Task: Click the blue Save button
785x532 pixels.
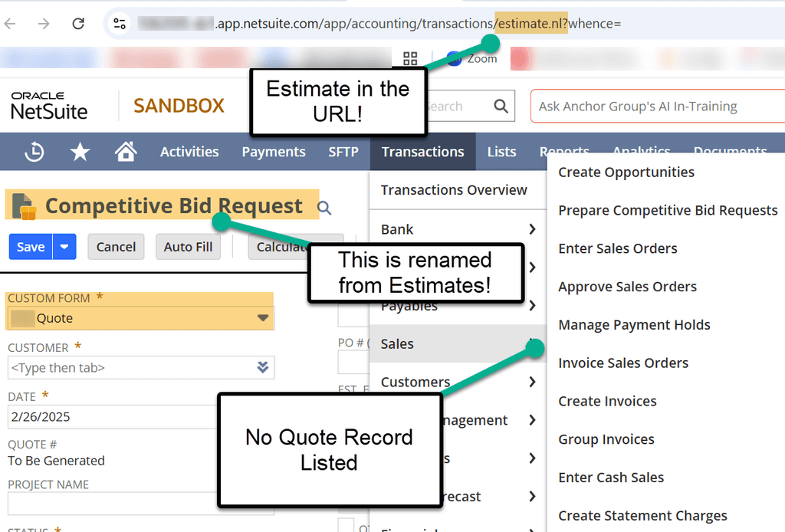Action: 31,247
